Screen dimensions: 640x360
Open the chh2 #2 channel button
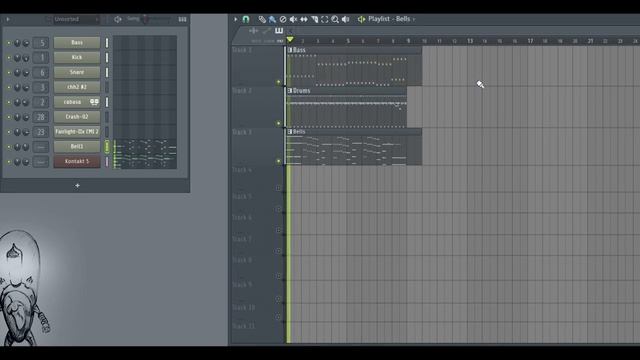(77, 87)
